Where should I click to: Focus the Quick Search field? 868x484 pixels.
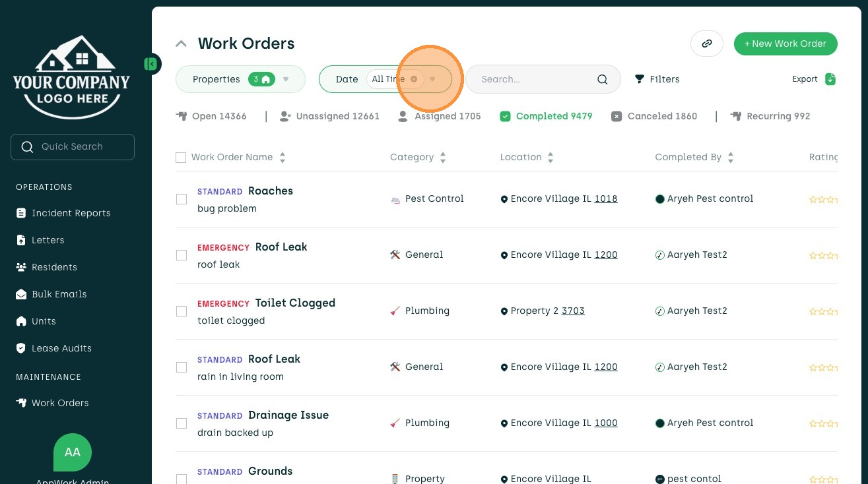coord(73,147)
